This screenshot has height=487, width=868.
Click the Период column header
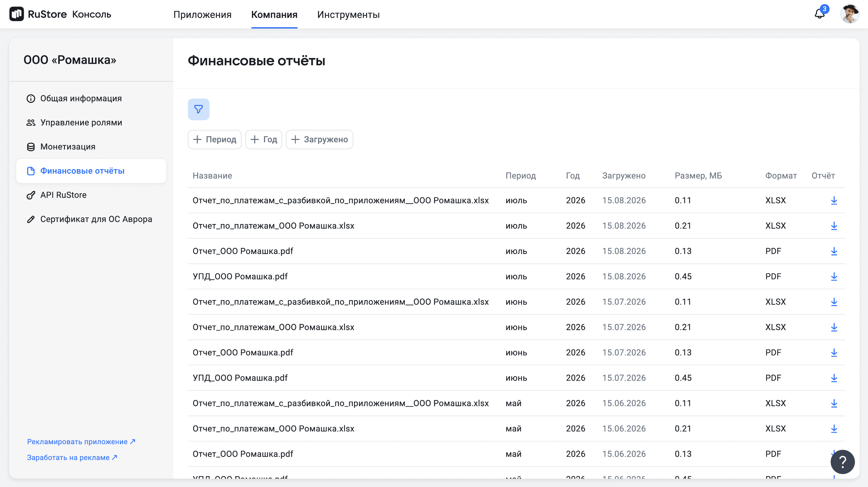521,176
